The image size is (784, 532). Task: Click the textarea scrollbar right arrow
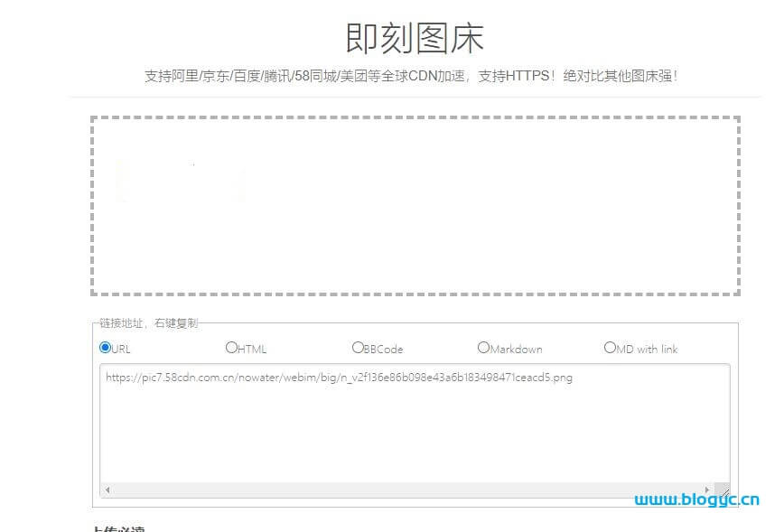tap(707, 490)
